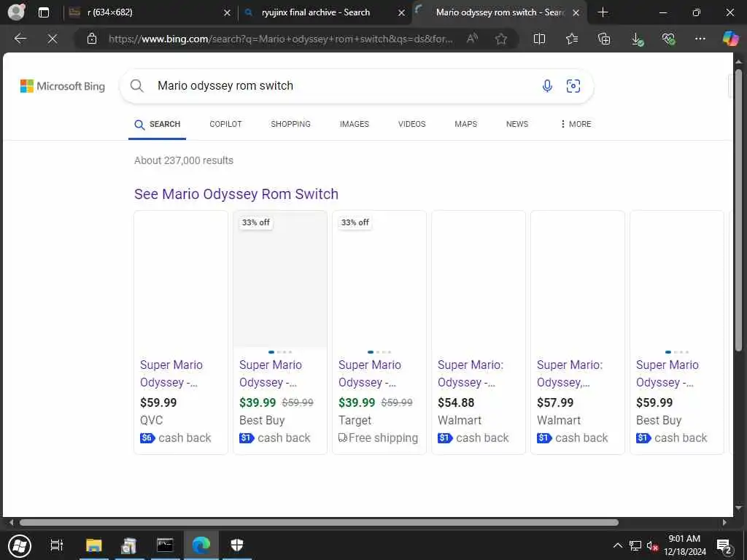Close the ryujinx final archive tab

402,13
